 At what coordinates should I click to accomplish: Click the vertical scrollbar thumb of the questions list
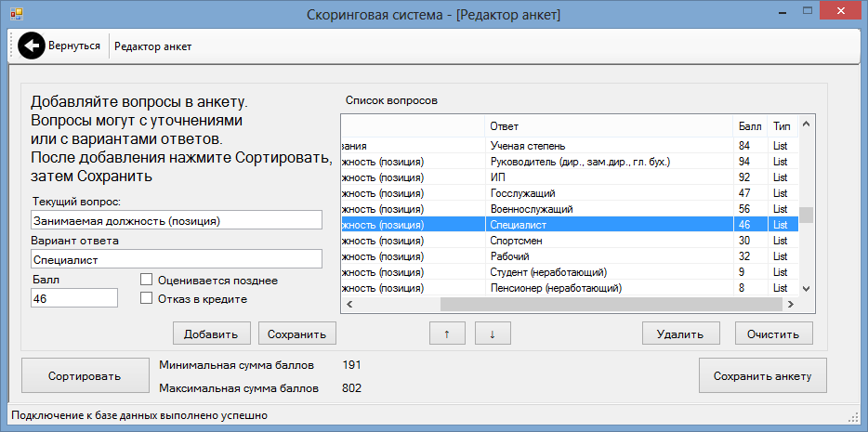(x=806, y=215)
